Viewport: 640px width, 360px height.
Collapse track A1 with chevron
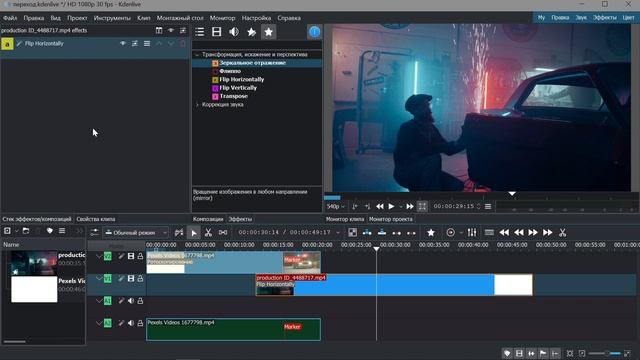98,301
